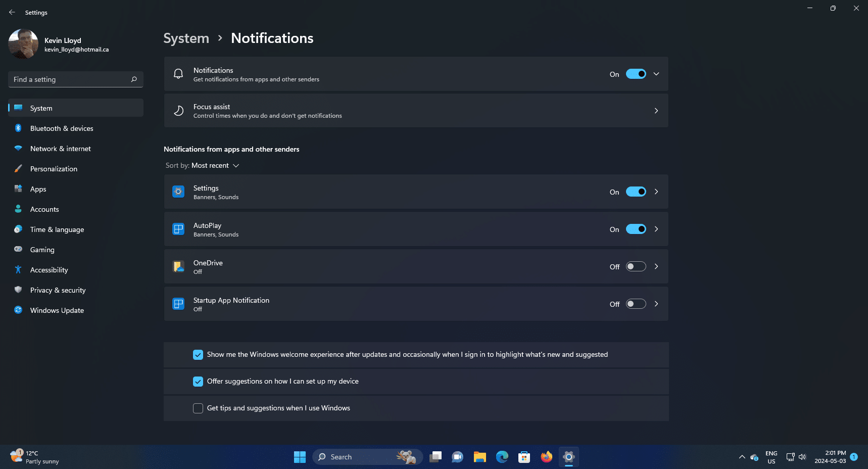Click the Windows Update sync icon
Image resolution: width=868 pixels, height=469 pixels.
point(18,310)
